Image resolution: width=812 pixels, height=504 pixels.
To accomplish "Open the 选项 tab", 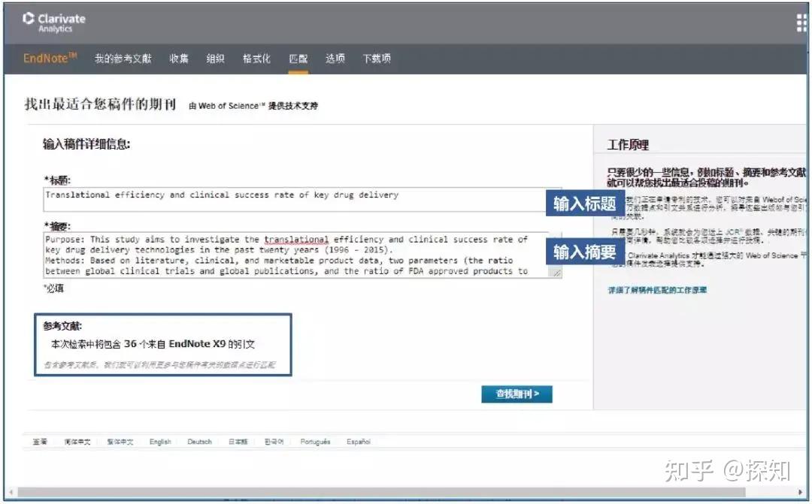I will (x=335, y=59).
